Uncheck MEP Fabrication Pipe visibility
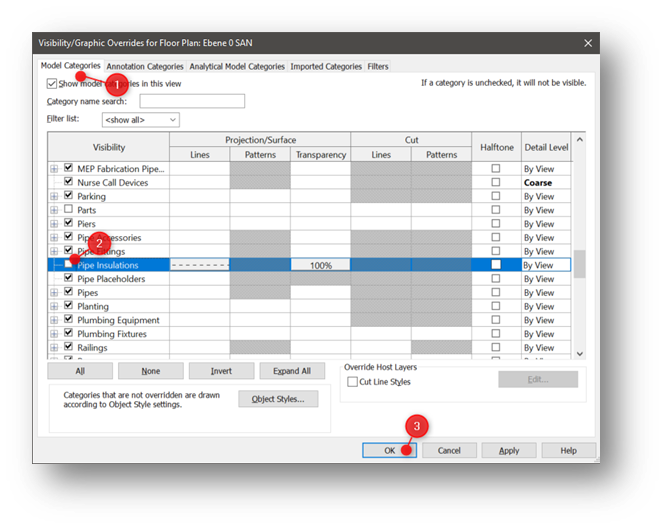665x529 pixels. [x=68, y=168]
